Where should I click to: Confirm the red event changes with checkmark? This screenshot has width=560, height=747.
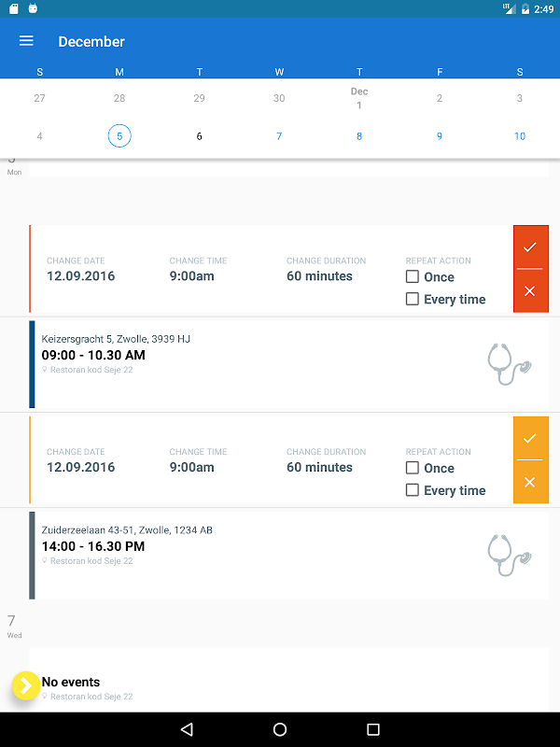(530, 247)
